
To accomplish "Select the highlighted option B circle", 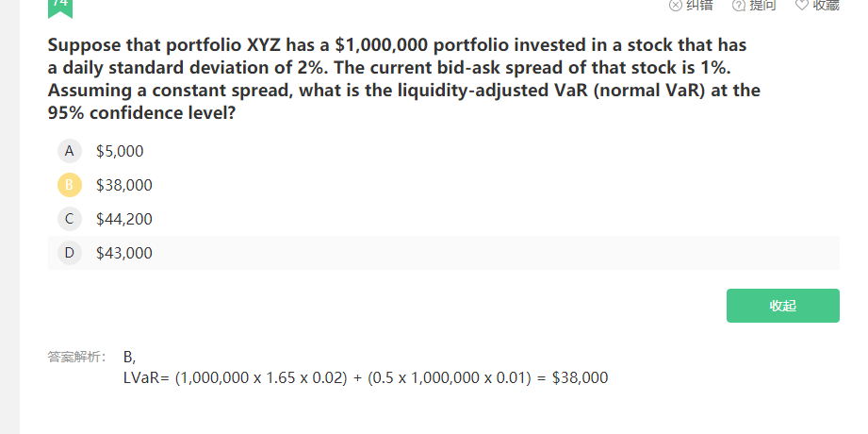I will pyautogui.click(x=69, y=185).
